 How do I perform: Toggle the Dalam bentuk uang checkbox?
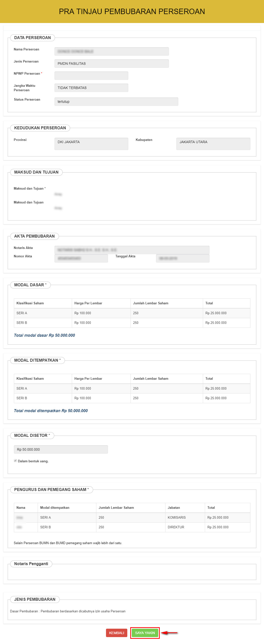coord(16,461)
